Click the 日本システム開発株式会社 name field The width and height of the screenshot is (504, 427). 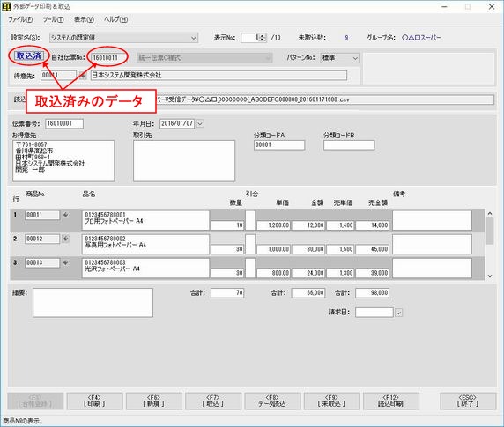pos(219,76)
